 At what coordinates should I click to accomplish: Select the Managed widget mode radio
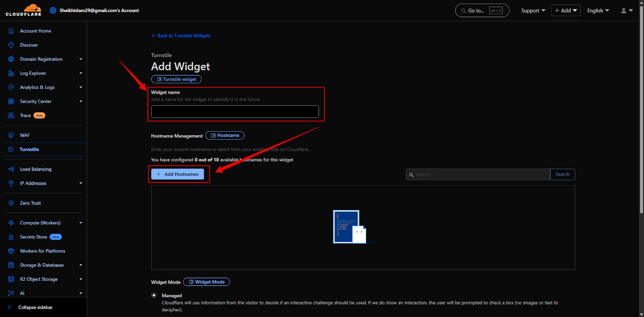[154, 295]
